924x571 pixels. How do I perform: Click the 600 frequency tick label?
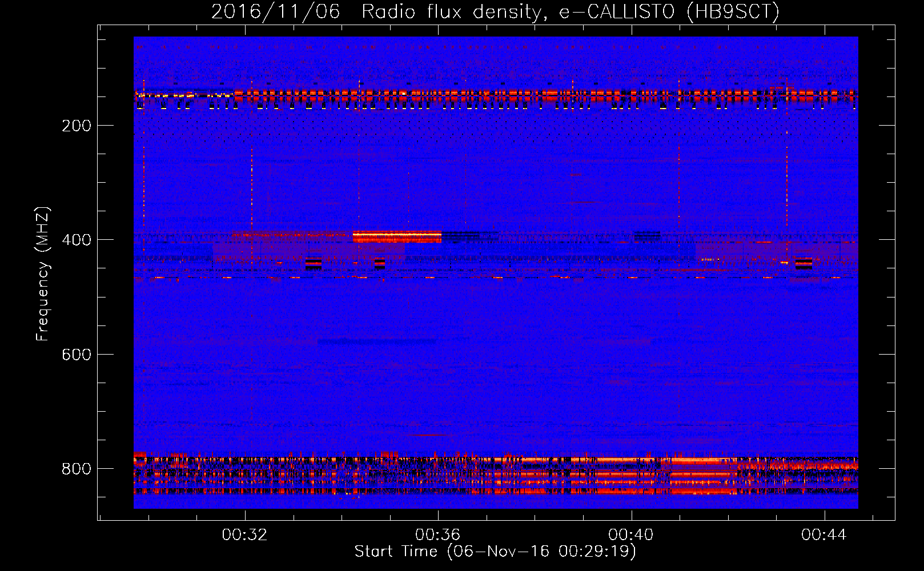[x=77, y=355]
